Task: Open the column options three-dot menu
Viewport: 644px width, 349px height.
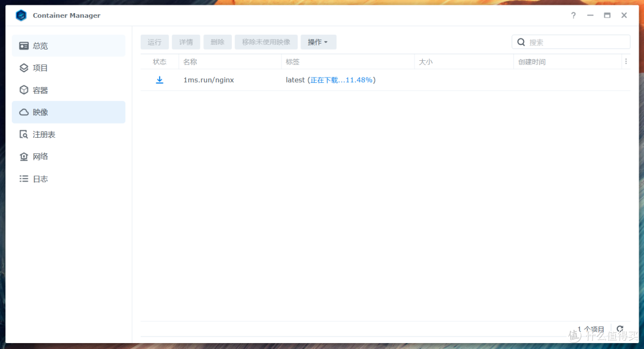Action: click(x=626, y=61)
